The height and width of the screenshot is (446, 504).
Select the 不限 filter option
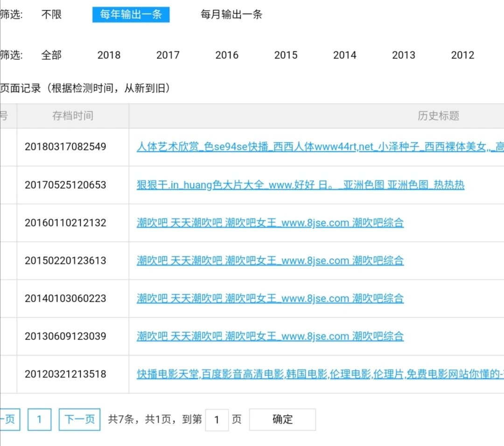(51, 14)
